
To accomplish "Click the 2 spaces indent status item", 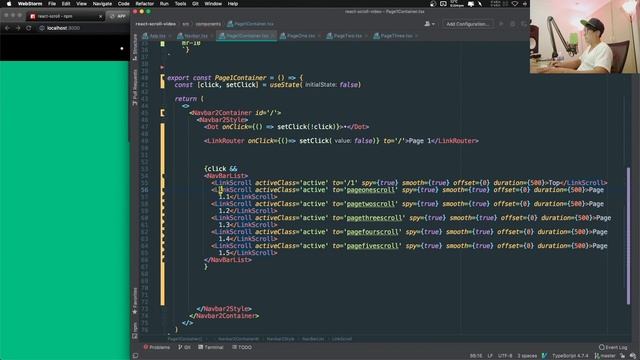I will [x=527, y=356].
